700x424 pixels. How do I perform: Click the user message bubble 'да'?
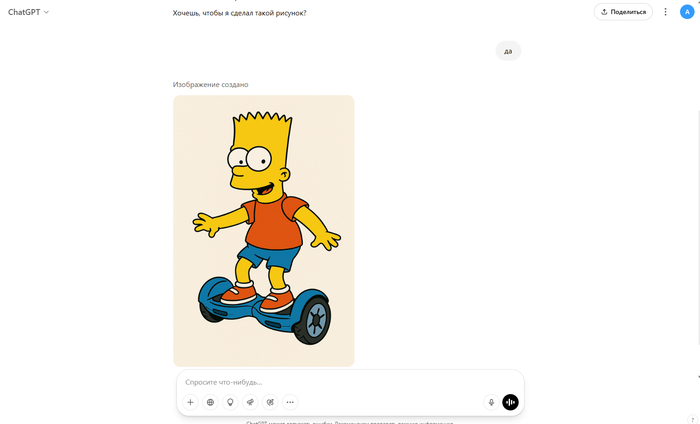[x=508, y=51]
